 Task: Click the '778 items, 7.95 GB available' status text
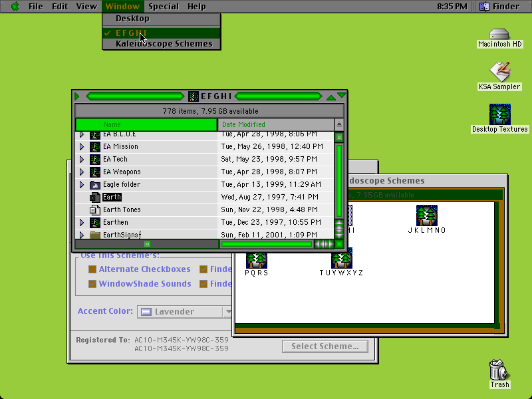(x=210, y=111)
